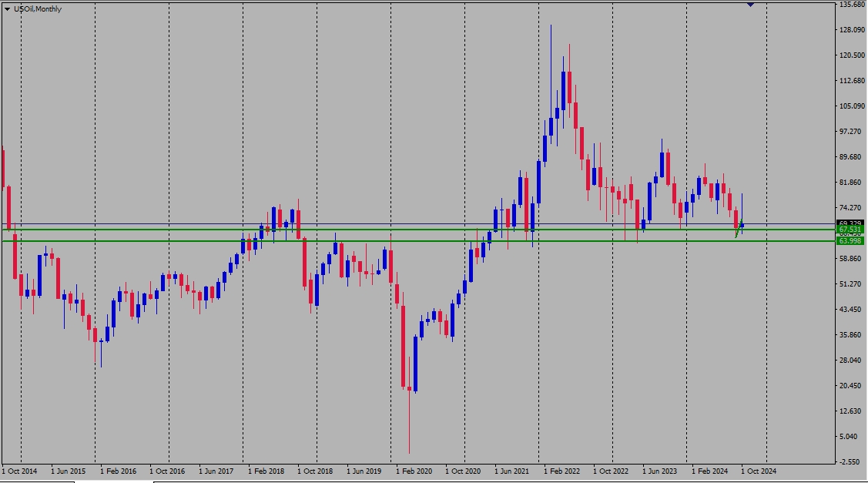This screenshot has width=868, height=483.
Task: Click the small green trendline near latest candle
Action: [739, 228]
